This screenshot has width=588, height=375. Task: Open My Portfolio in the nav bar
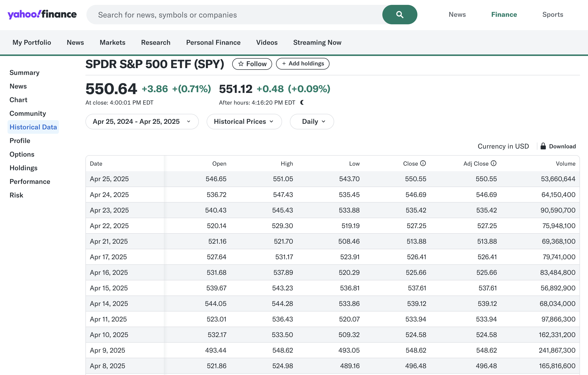tap(32, 43)
